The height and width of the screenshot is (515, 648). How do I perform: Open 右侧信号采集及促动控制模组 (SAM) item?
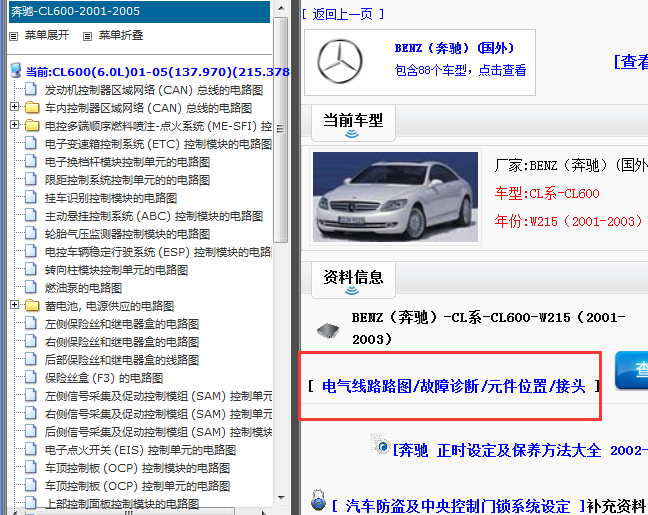tap(158, 414)
